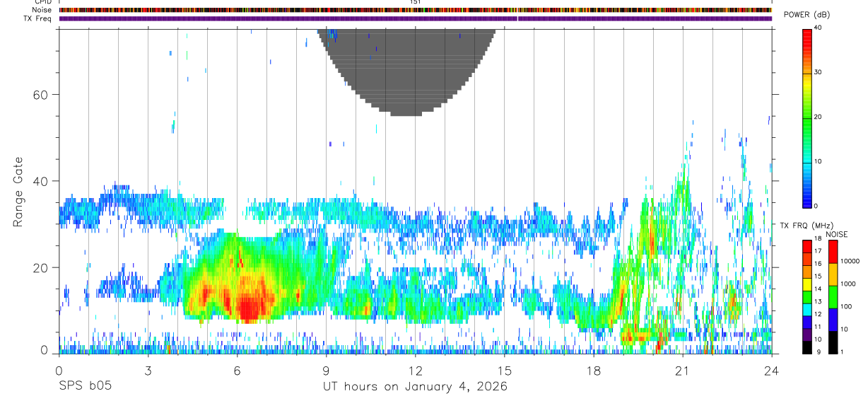Click the TX FRQ scale label '9'
Viewport: 868px width, 401px height.
[x=818, y=351]
